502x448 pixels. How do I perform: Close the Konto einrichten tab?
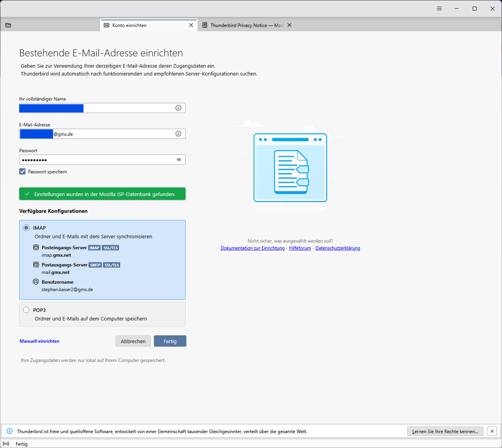(191, 25)
